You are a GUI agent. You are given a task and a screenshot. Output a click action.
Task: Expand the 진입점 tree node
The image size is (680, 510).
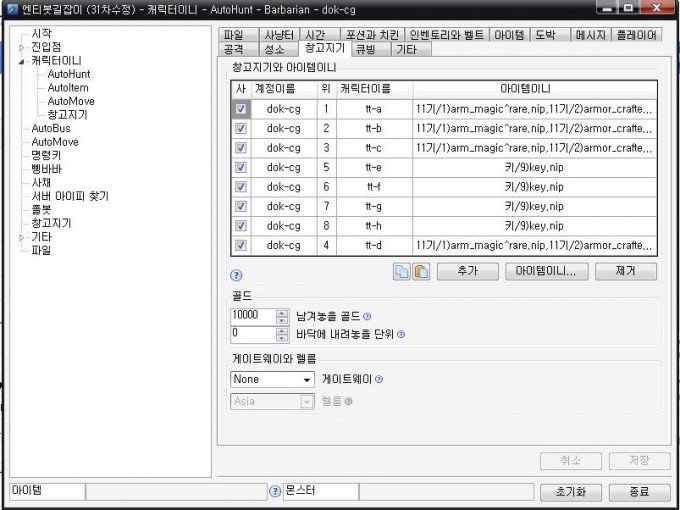22,47
